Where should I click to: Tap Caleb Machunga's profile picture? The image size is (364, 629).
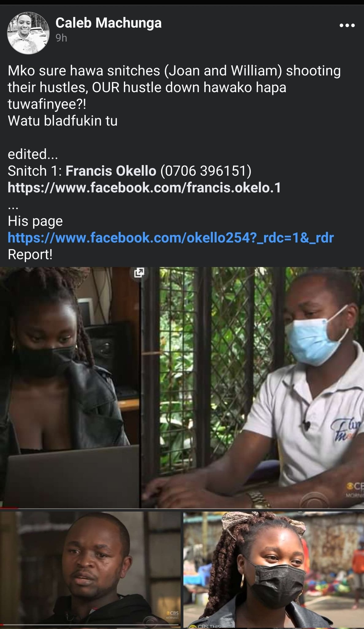point(28,33)
